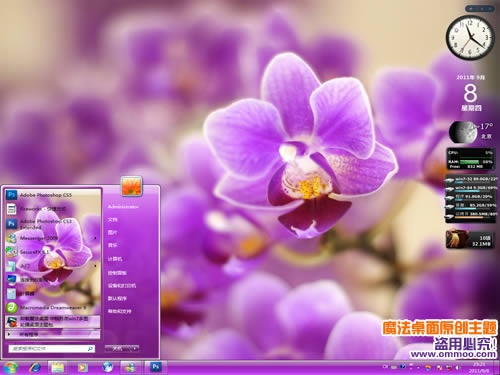
Task: Open the media player taskbar icon
Action: coord(82,368)
